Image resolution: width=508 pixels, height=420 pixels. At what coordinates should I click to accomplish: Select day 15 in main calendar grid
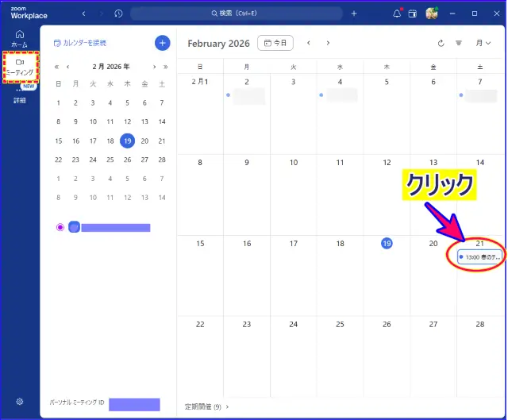click(x=200, y=244)
